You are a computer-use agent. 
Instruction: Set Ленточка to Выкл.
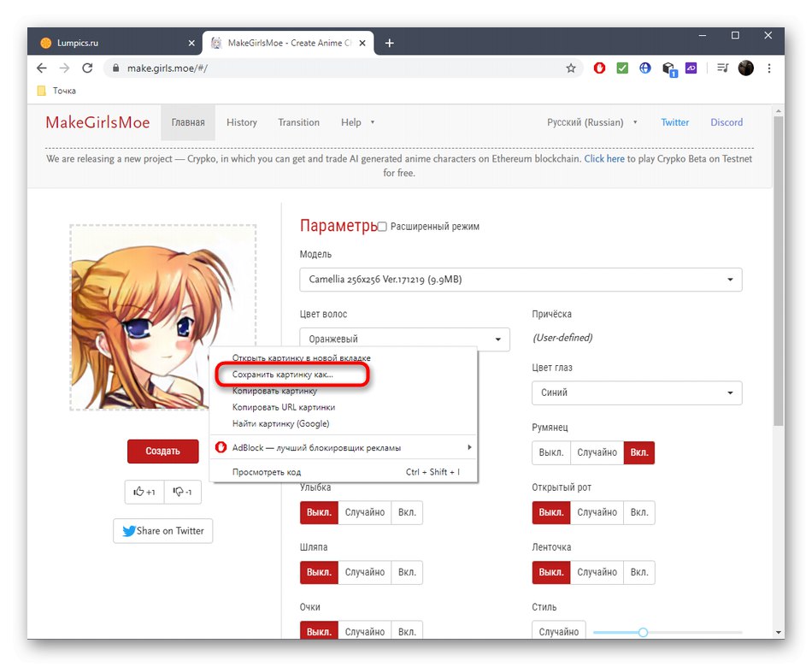click(x=551, y=572)
